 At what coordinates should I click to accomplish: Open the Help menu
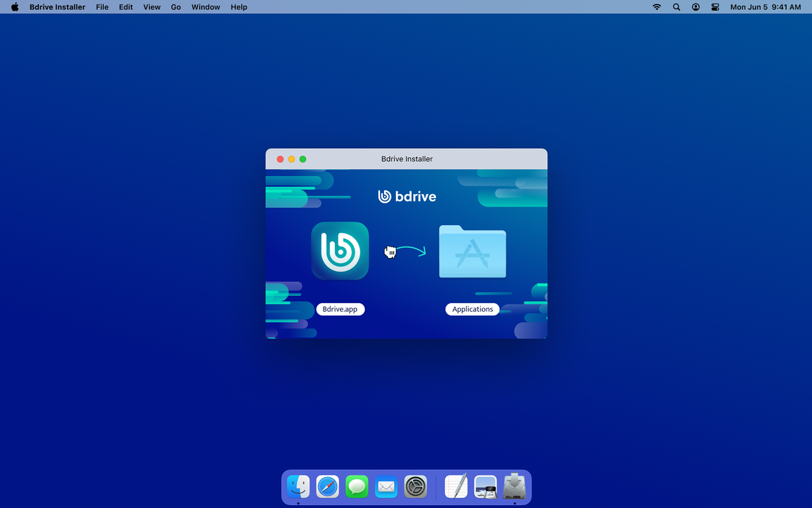(239, 7)
